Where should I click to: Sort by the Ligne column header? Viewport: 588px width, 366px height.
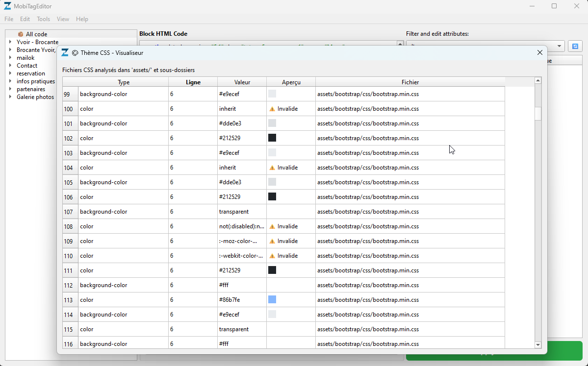point(193,82)
